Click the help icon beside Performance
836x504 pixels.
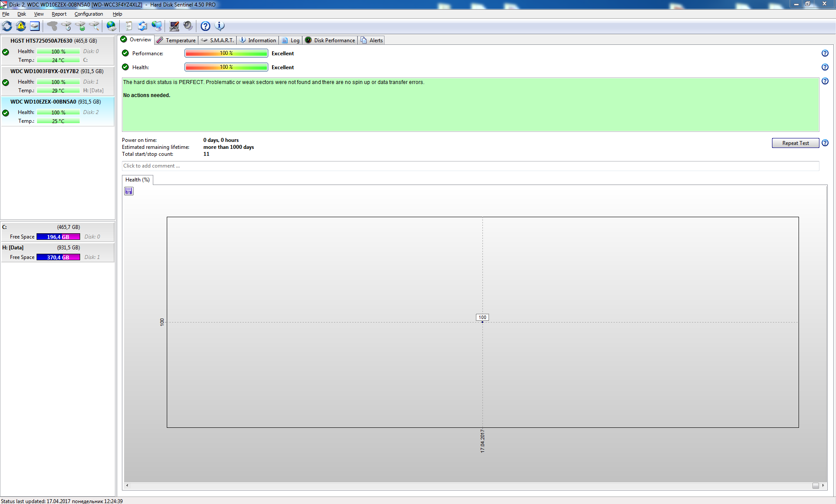click(825, 53)
